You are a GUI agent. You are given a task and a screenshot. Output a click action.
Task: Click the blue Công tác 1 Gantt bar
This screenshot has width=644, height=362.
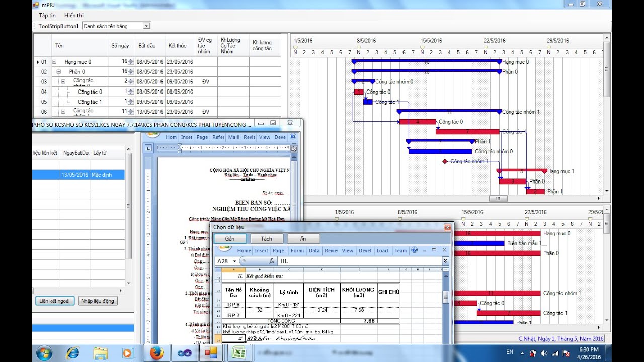[x=368, y=102]
